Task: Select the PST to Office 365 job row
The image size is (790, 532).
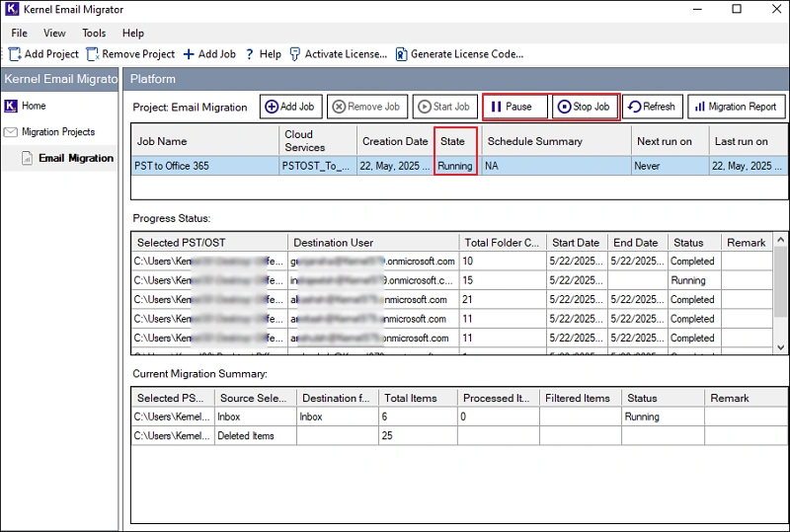Action: click(x=459, y=166)
